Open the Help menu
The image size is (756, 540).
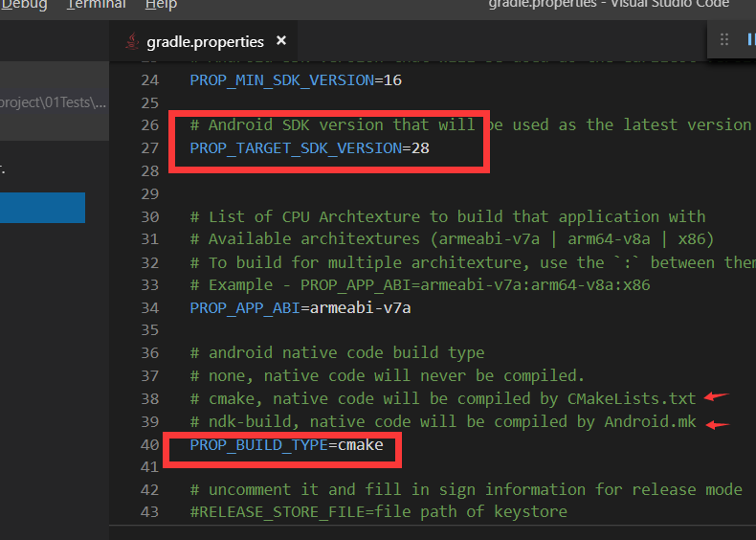[x=161, y=5]
